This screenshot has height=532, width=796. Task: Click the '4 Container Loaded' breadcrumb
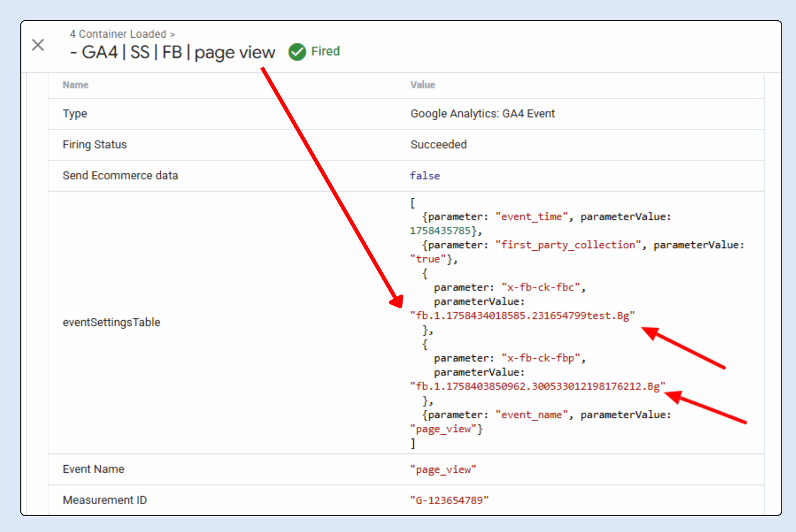pyautogui.click(x=118, y=34)
